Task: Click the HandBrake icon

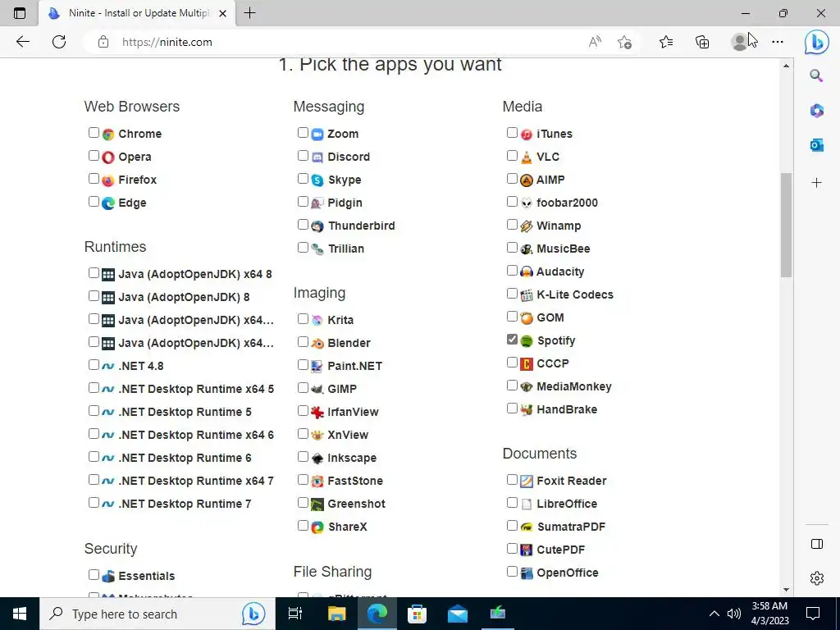Action: pyautogui.click(x=527, y=410)
